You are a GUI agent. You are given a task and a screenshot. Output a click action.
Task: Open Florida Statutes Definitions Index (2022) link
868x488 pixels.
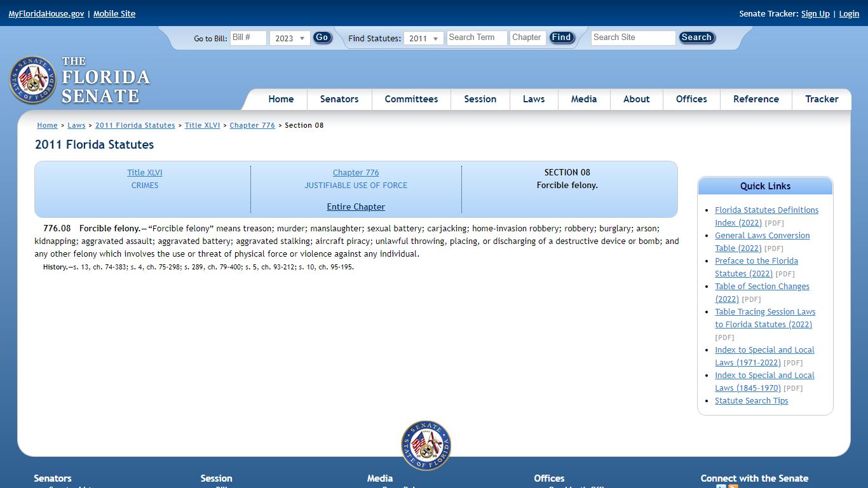[766, 216]
